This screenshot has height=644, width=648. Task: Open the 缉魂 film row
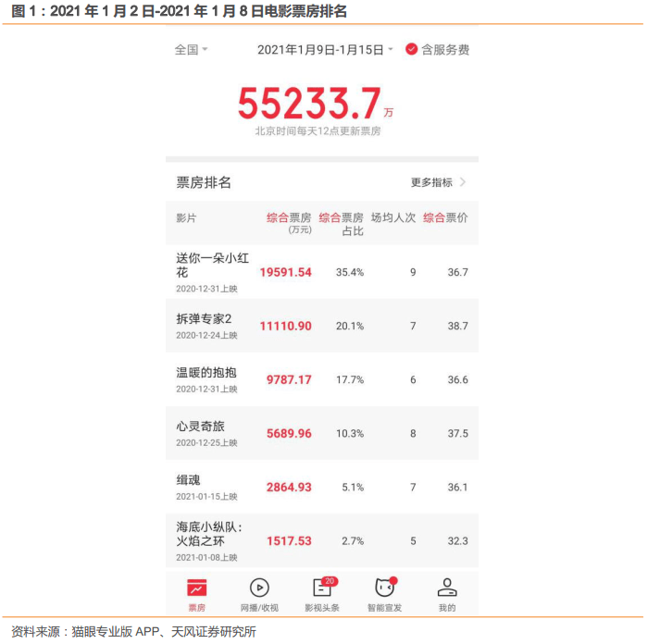click(322, 487)
